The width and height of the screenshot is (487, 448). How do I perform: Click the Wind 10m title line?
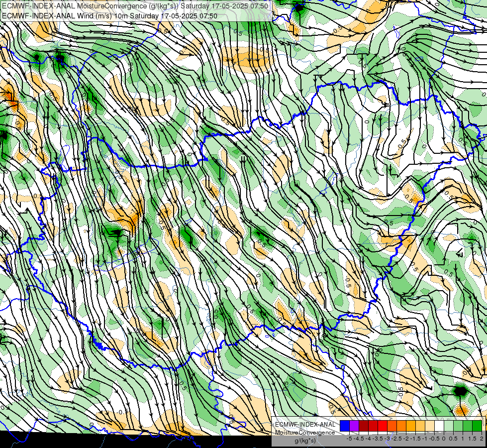coord(109,16)
